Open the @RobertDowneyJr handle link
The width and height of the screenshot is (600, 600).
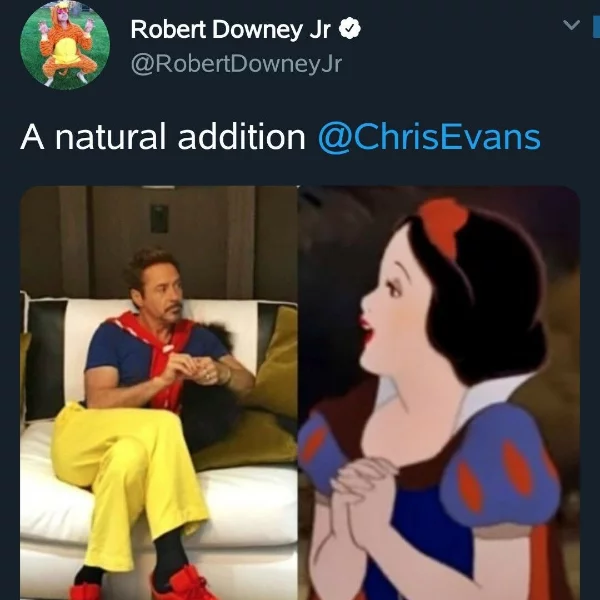236,64
